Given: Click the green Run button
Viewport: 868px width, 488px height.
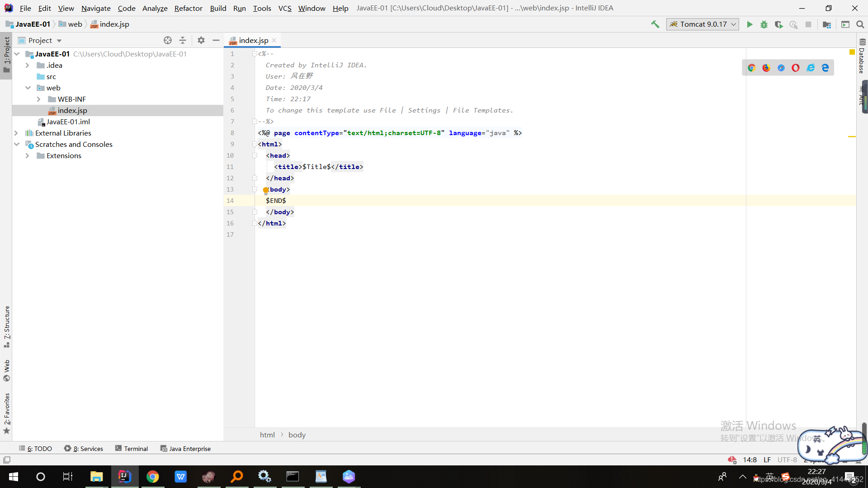Looking at the screenshot, I should pyautogui.click(x=750, y=24).
